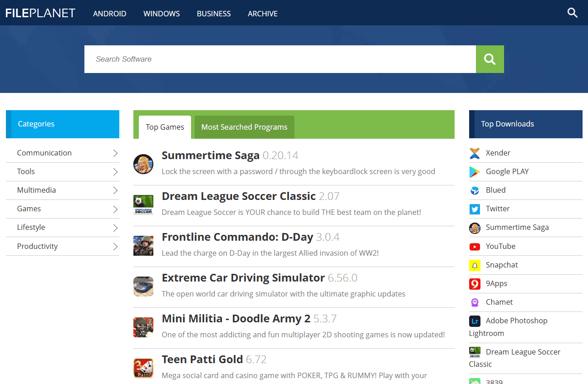Open the ANDROID menu in the header
This screenshot has height=384, width=588.
pos(110,14)
